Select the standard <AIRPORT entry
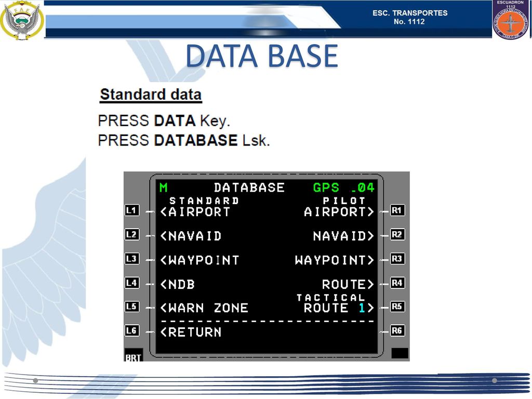This screenshot has width=532, height=399. click(x=195, y=212)
